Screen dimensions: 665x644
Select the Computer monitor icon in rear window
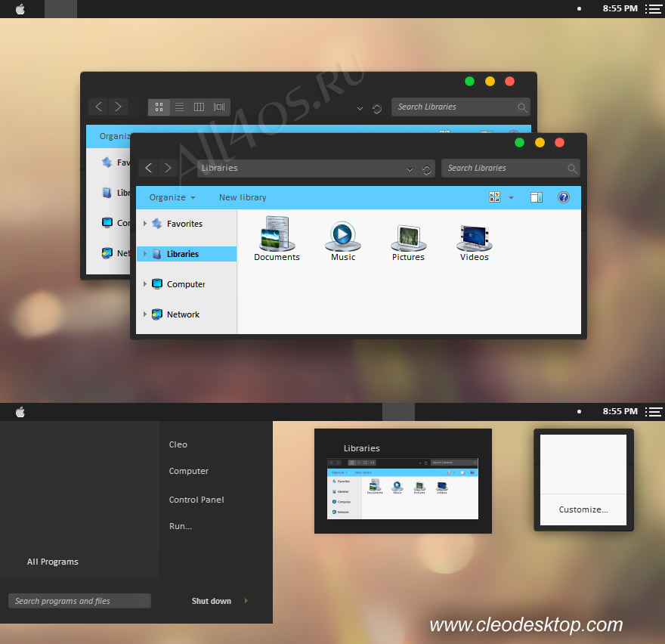[107, 222]
